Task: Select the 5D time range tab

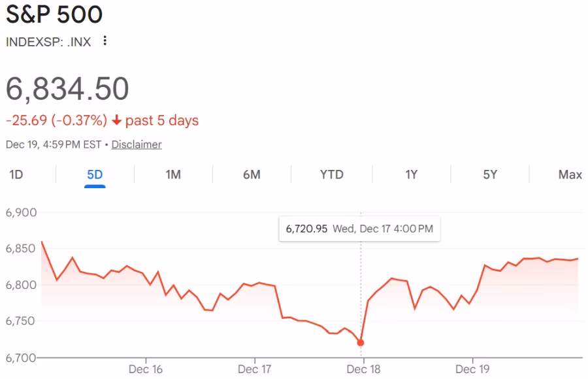Action: pyautogui.click(x=95, y=174)
